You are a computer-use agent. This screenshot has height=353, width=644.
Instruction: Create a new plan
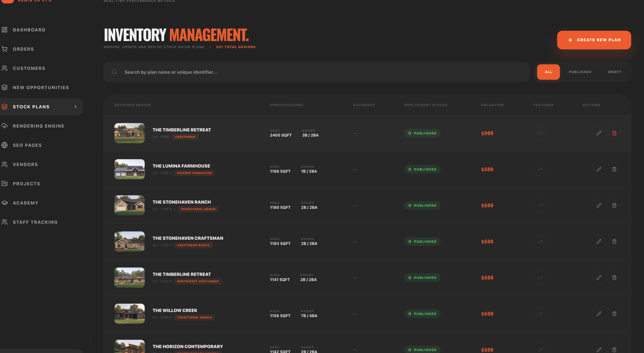click(594, 40)
